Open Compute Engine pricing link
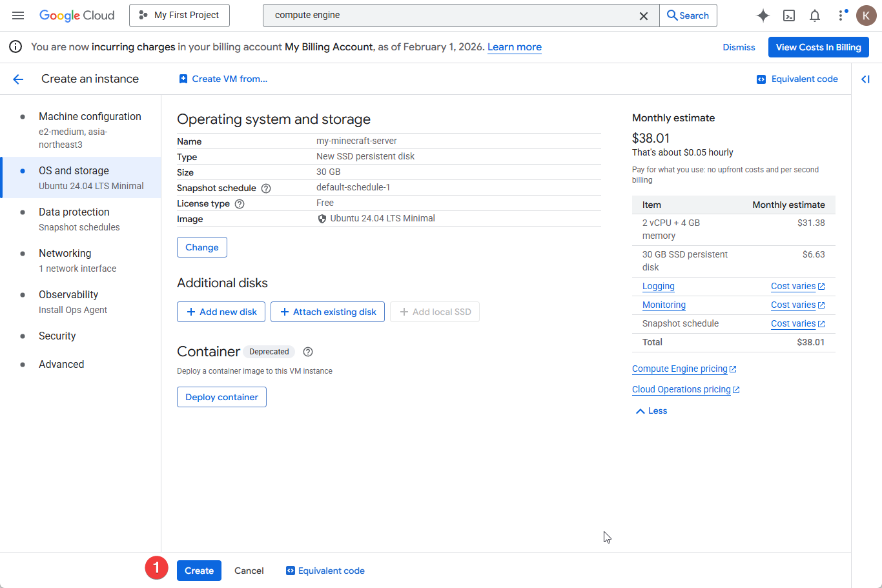 click(684, 369)
